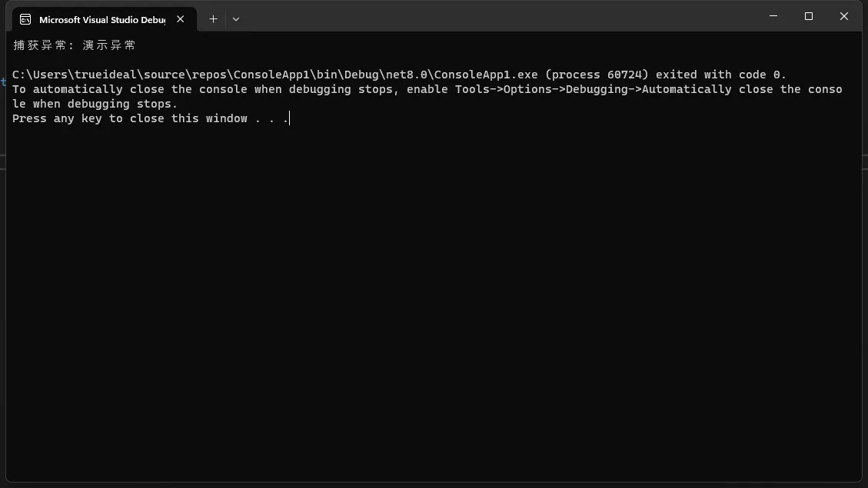868x488 pixels.
Task: Close the Microsoft Visual Studio Debug tab
Action: click(181, 19)
